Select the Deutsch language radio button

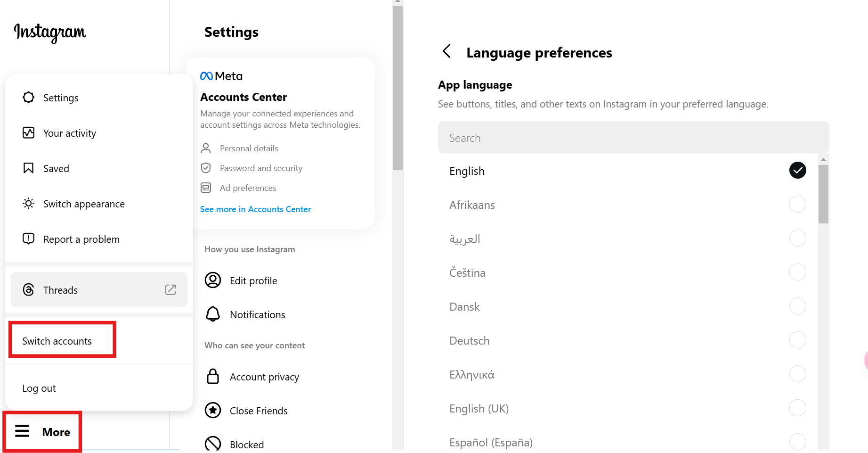click(797, 340)
